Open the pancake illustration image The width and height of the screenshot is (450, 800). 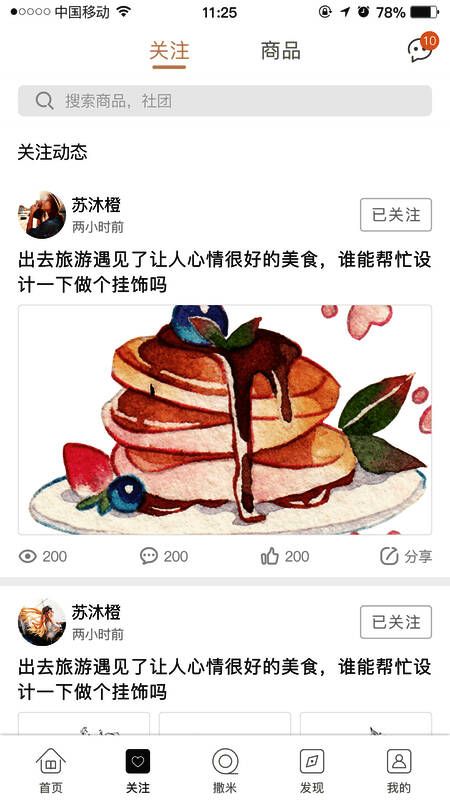tap(225, 419)
